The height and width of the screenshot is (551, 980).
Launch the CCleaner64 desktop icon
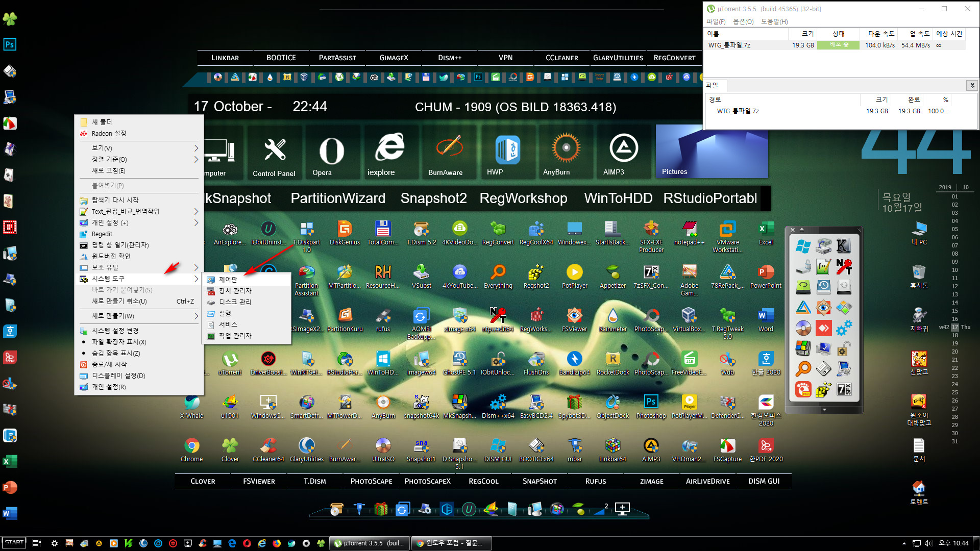(268, 450)
